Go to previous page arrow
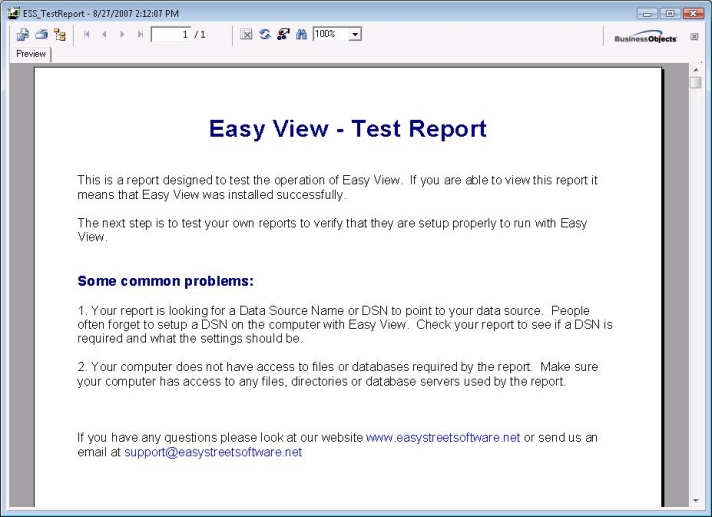The width and height of the screenshot is (712, 517). click(104, 34)
